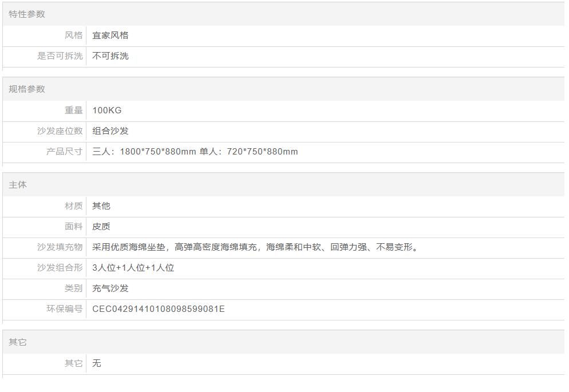Select the 3人位+1人位+1人位 combination value
569x392 pixels.
click(x=133, y=268)
